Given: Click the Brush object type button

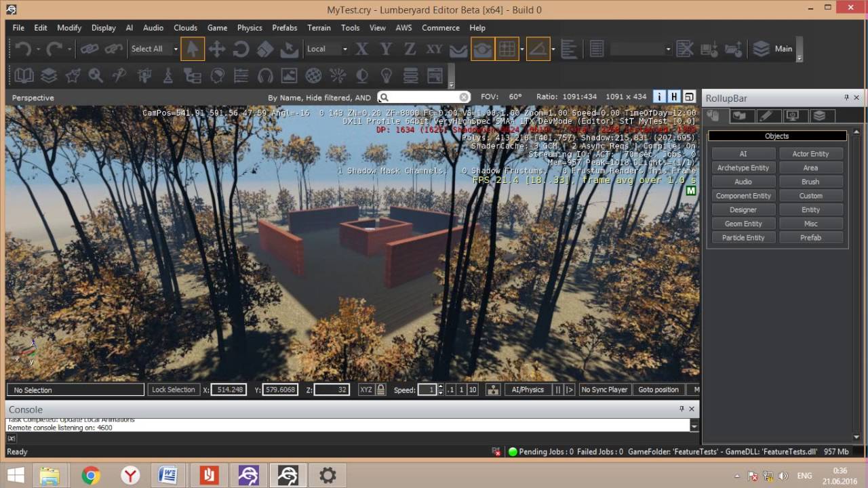Looking at the screenshot, I should tap(810, 182).
